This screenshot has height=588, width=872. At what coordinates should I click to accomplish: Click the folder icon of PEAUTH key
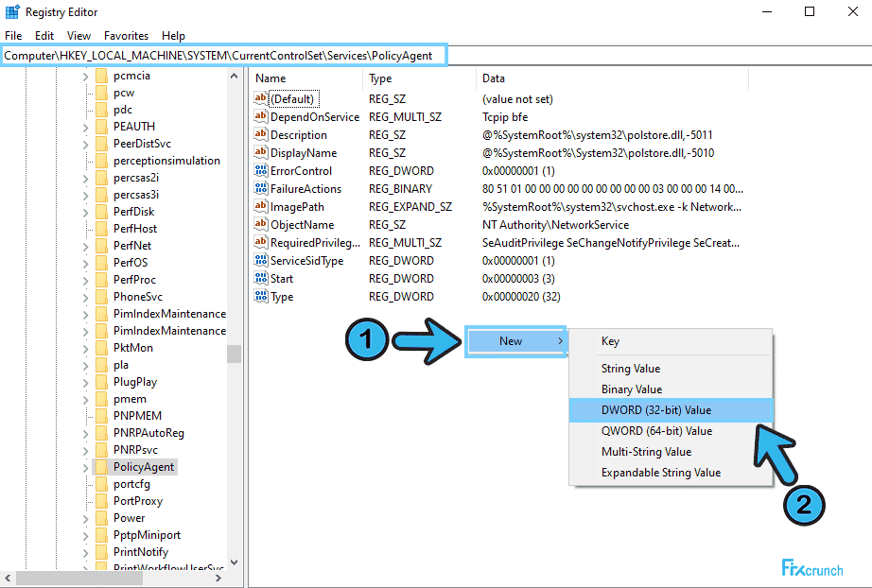click(x=101, y=127)
